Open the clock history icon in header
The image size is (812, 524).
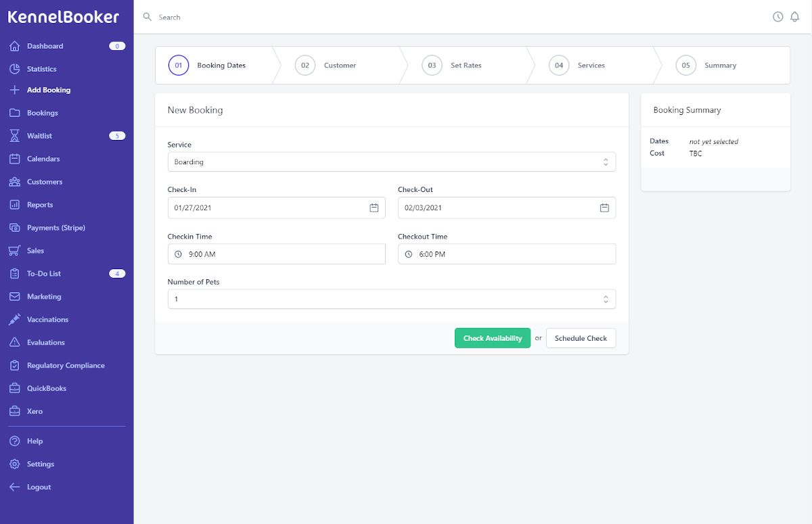(778, 17)
